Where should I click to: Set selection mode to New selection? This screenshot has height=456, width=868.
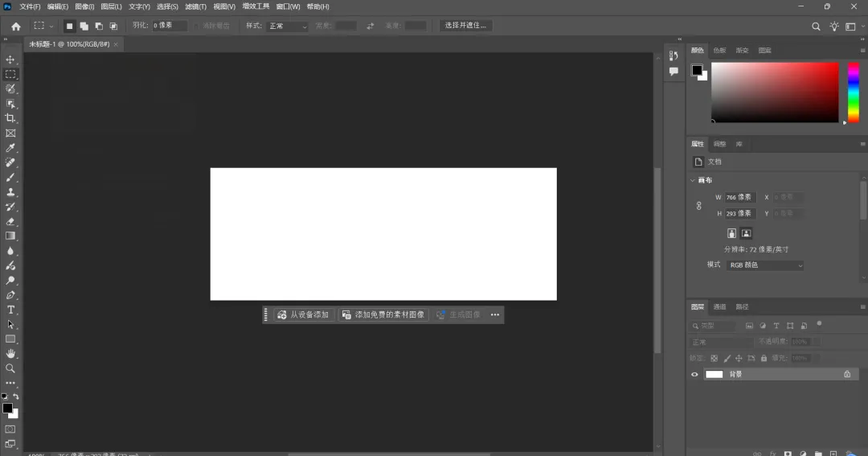(x=69, y=26)
